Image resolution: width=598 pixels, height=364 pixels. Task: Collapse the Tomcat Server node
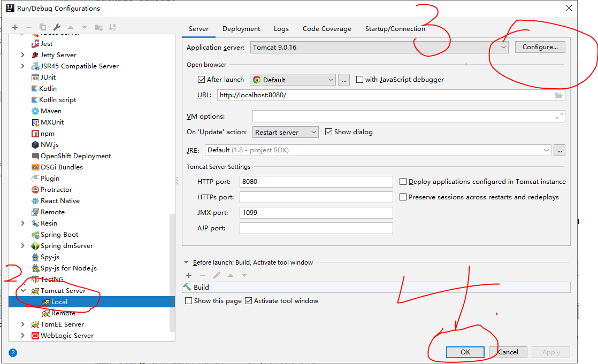coord(23,290)
